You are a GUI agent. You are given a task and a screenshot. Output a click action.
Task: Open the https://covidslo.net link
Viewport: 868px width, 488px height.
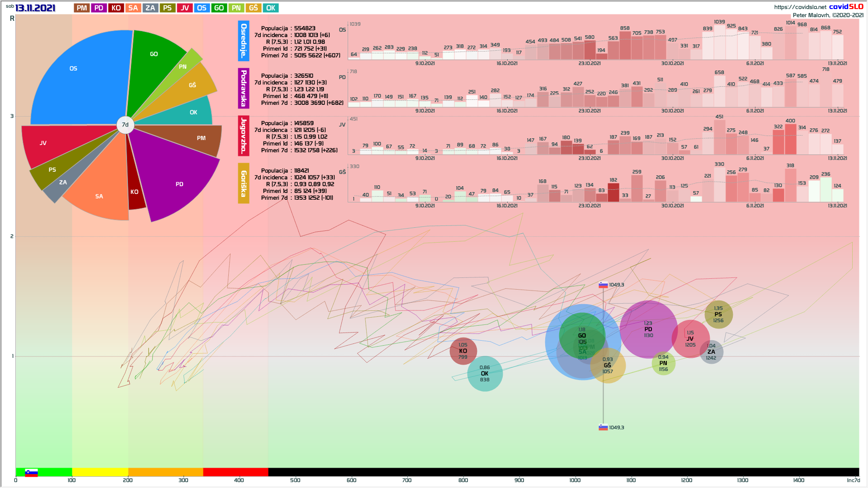(x=800, y=7)
